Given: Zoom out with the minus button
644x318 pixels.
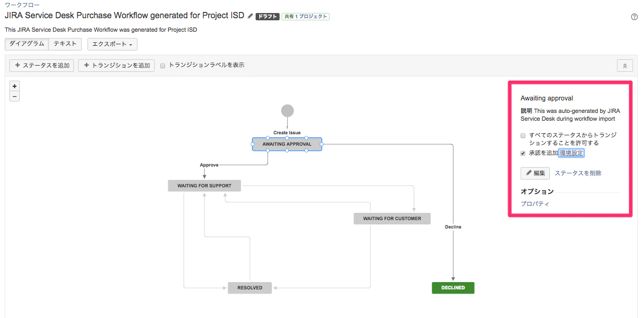Looking at the screenshot, I should pyautogui.click(x=15, y=96).
